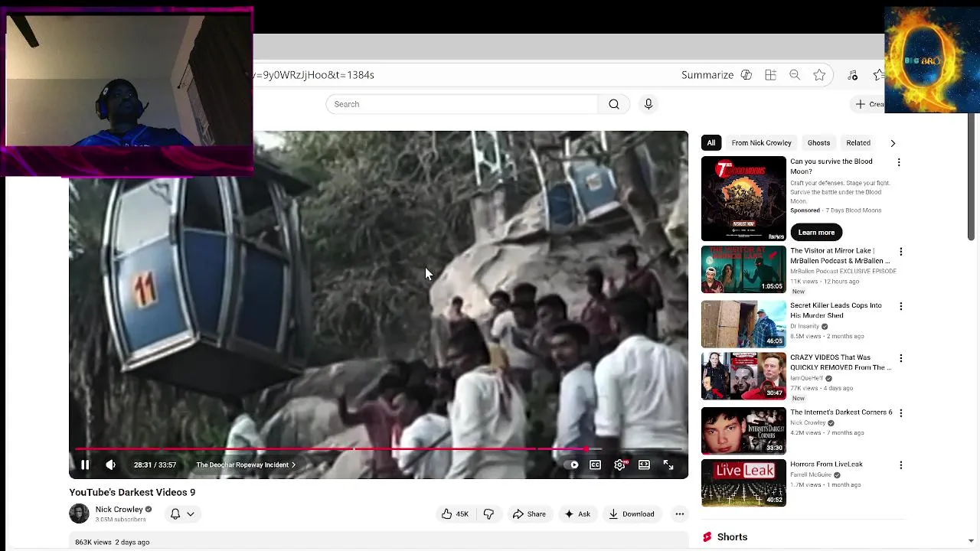This screenshot has width=980, height=551.
Task: Start voice search with the microphone
Action: click(x=648, y=104)
